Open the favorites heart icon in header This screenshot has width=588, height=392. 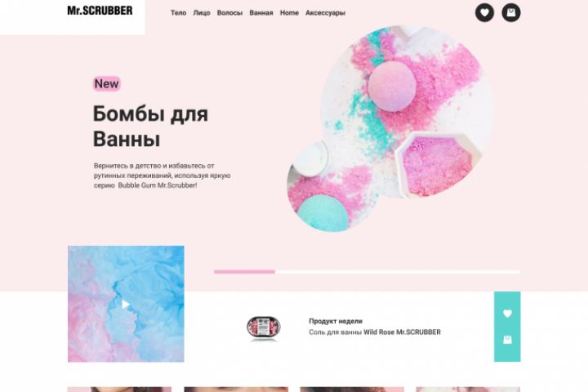click(484, 13)
